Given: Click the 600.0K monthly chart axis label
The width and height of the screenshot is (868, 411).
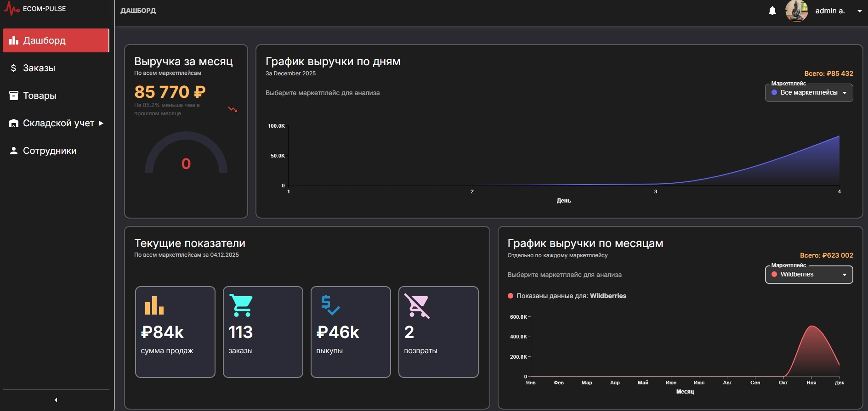Looking at the screenshot, I should click(518, 317).
